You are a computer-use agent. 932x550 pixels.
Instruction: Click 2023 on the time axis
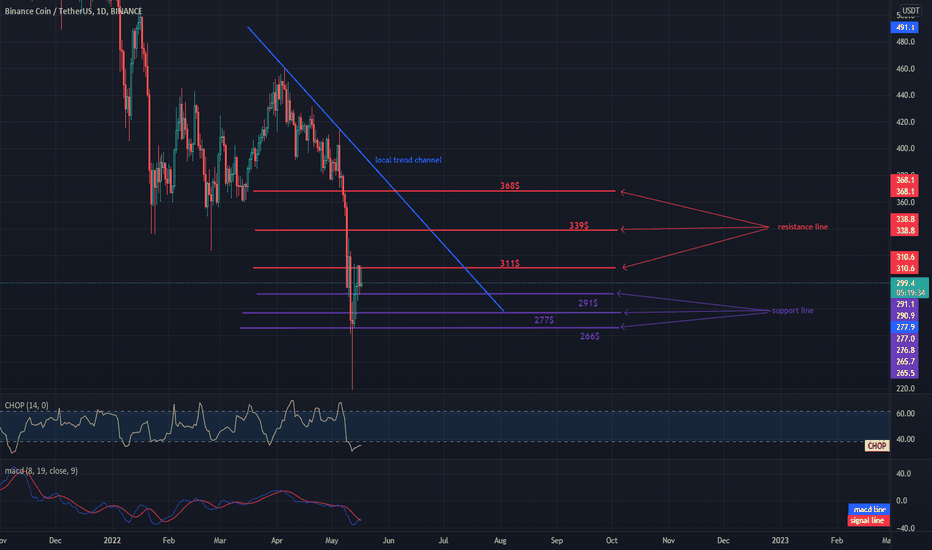[780, 540]
